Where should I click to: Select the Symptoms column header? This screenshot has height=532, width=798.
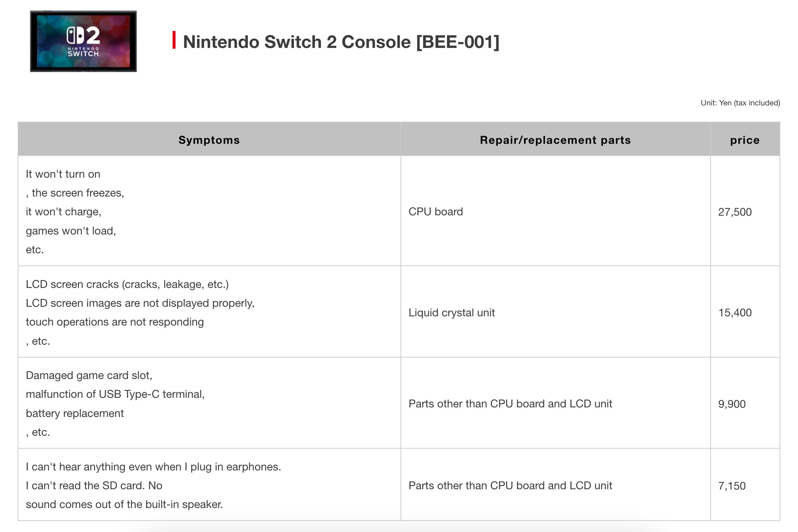coord(209,140)
